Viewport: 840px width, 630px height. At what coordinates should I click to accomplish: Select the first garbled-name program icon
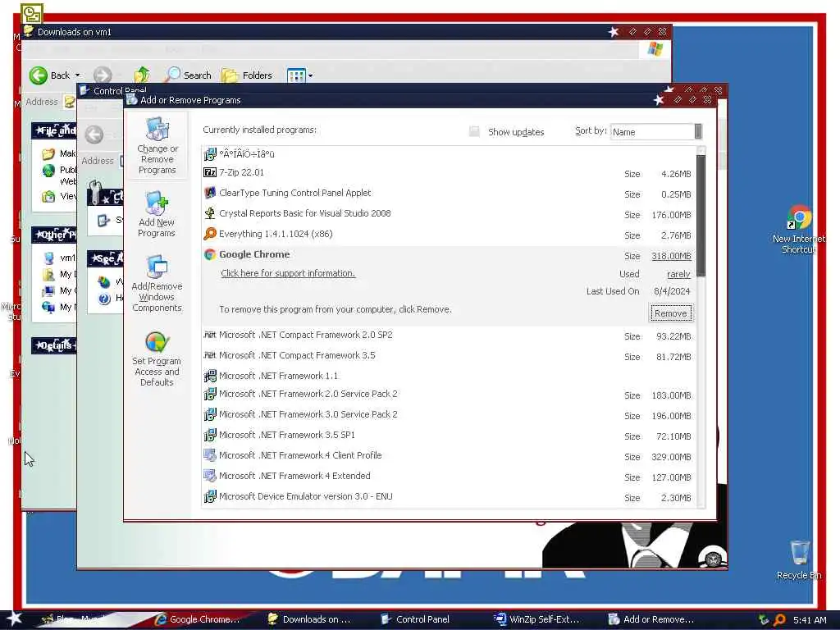click(210, 154)
